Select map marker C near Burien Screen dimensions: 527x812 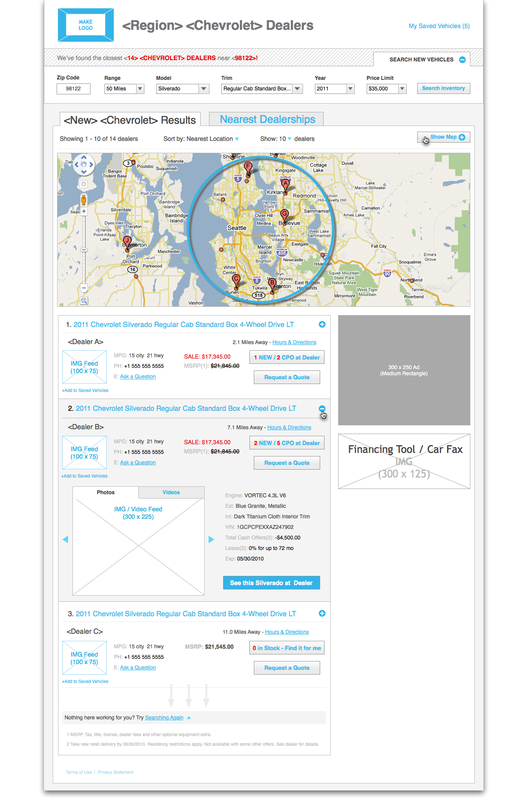pyautogui.click(x=236, y=281)
